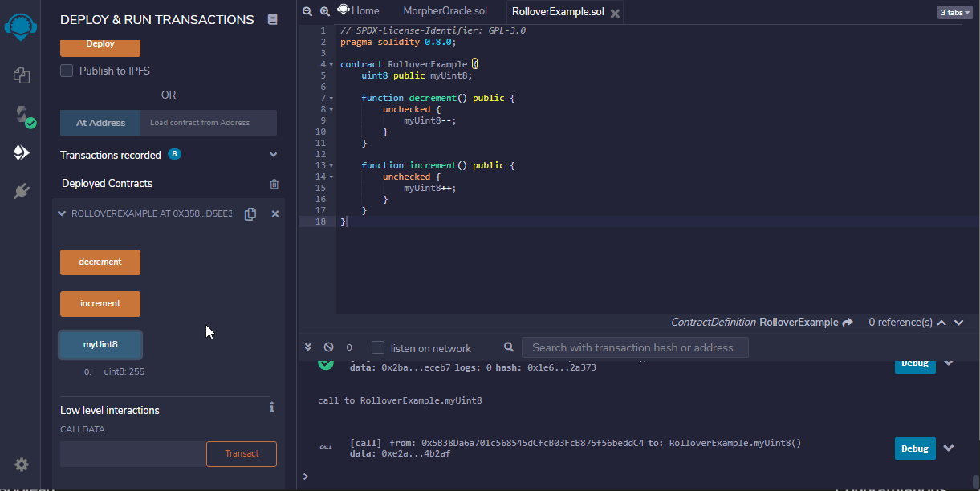Click line number 18 in gutter
The image size is (980, 491).
click(321, 221)
